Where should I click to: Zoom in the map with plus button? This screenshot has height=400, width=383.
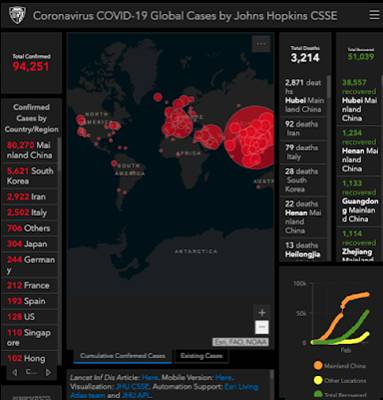pos(262,313)
